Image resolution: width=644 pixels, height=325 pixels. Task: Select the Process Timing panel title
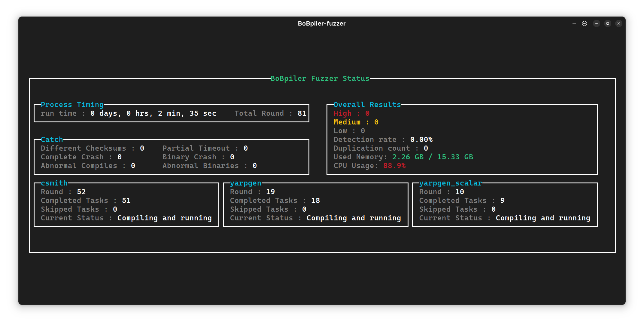click(72, 105)
